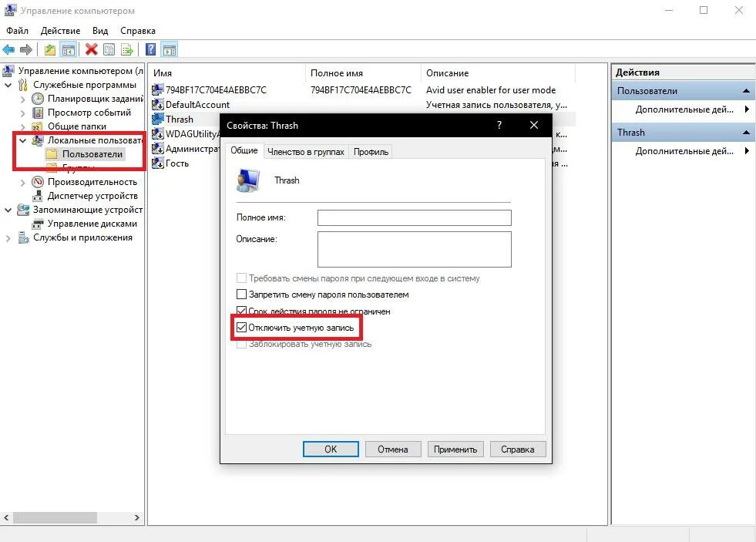Select Служебные программы tools icon
756x542 pixels.
[x=23, y=85]
